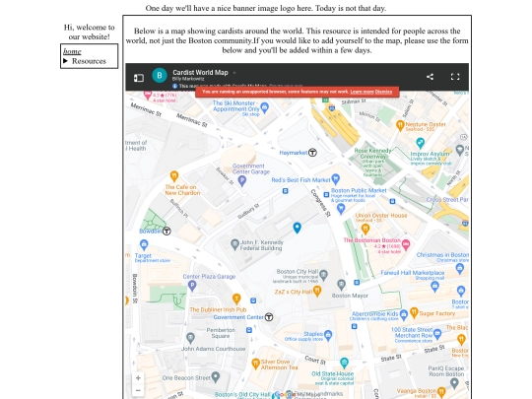View the map in fullscreen

pos(455,77)
